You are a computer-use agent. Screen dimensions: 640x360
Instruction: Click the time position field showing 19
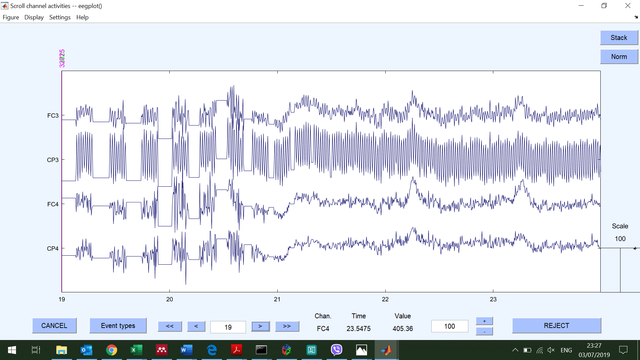228,327
